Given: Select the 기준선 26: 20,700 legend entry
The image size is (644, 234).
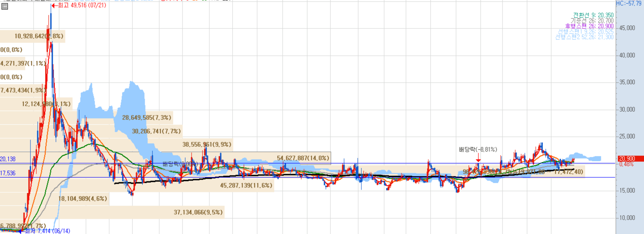Looking at the screenshot, I should 592,21.
